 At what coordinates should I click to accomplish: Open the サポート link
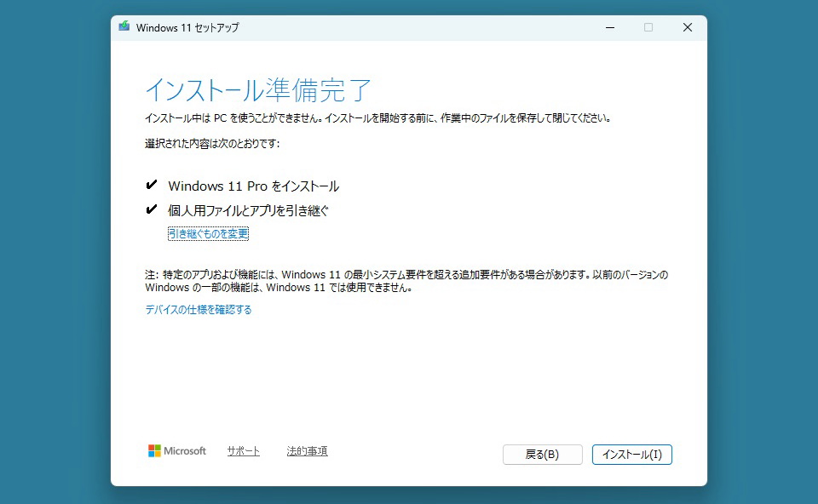coord(243,451)
